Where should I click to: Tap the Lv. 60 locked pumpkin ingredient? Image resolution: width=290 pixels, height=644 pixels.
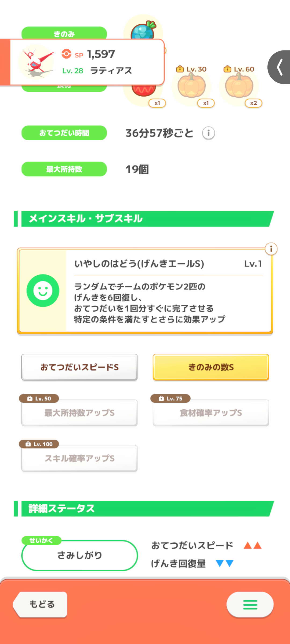[239, 86]
